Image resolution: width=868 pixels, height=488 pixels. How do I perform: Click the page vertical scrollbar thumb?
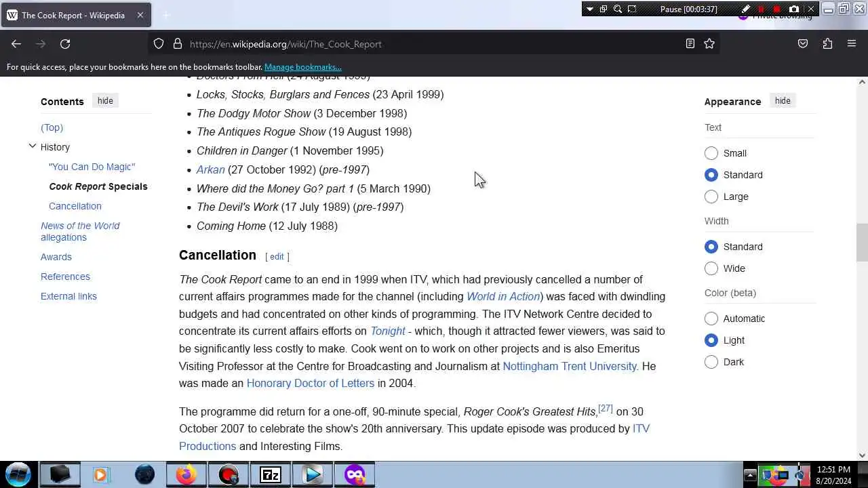pyautogui.click(x=862, y=242)
